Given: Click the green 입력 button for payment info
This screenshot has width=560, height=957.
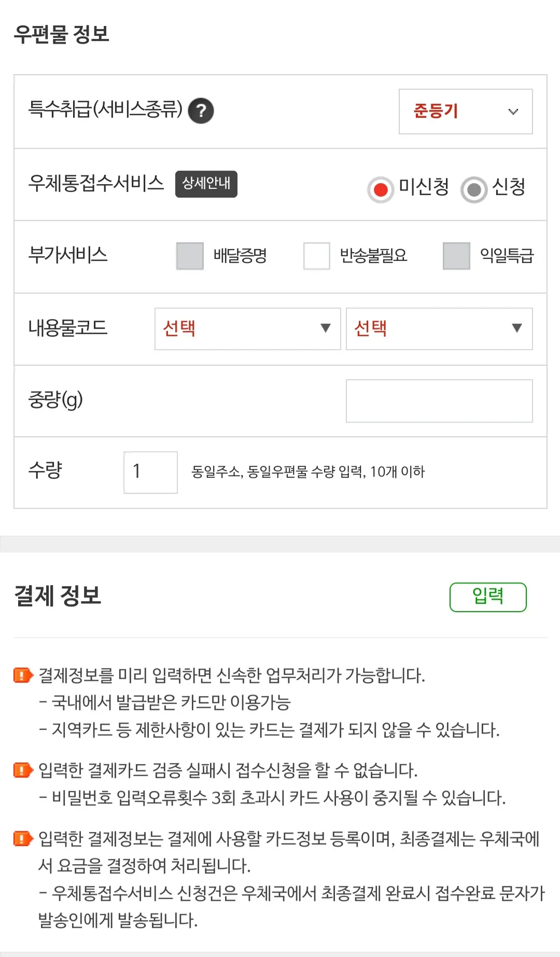Looking at the screenshot, I should tap(488, 597).
